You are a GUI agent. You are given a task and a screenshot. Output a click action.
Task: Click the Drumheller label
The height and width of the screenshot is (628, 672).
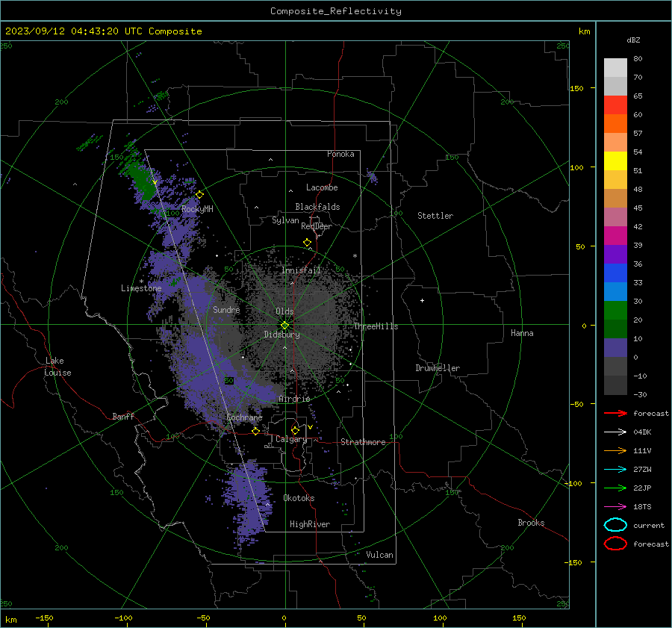(438, 368)
